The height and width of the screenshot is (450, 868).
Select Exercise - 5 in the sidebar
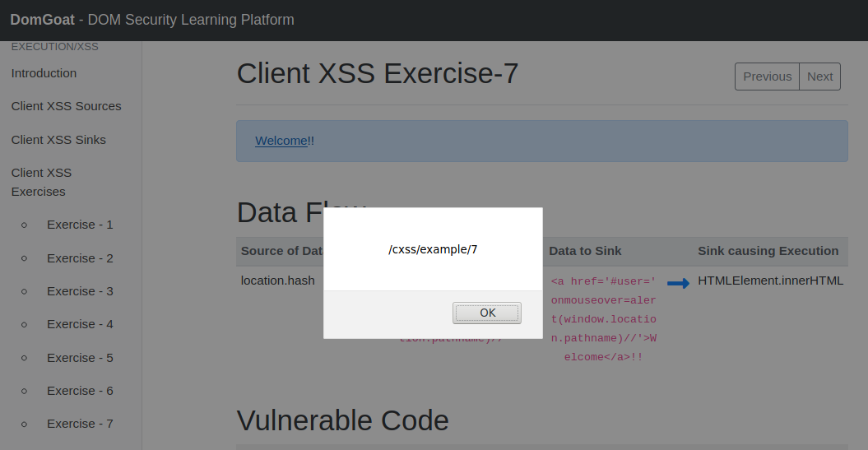click(x=80, y=358)
